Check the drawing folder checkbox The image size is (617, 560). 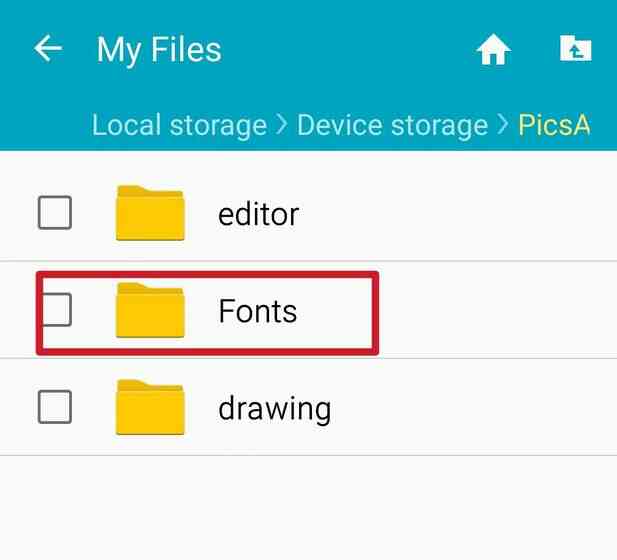tap(55, 407)
